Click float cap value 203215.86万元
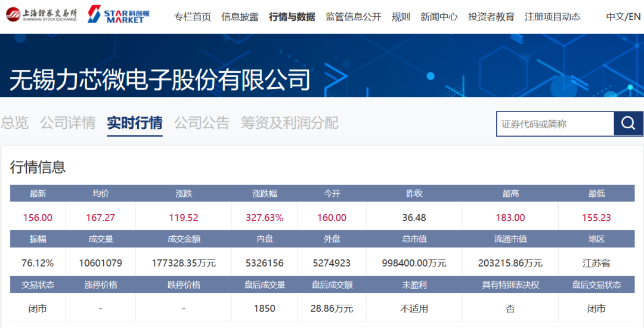The width and height of the screenshot is (644, 328). click(x=510, y=263)
